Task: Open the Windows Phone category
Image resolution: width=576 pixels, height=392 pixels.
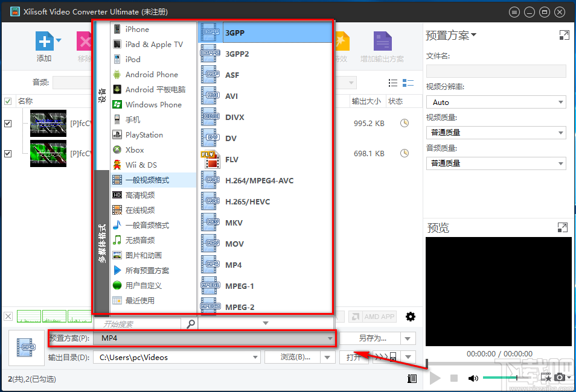Action: (x=153, y=104)
